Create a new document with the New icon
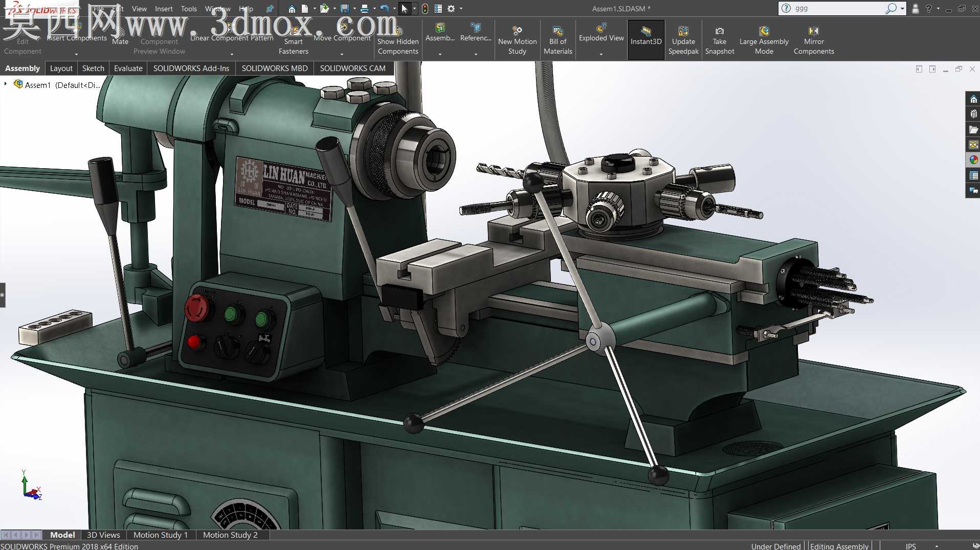Screen dimensions: 980x550 [x=305, y=9]
